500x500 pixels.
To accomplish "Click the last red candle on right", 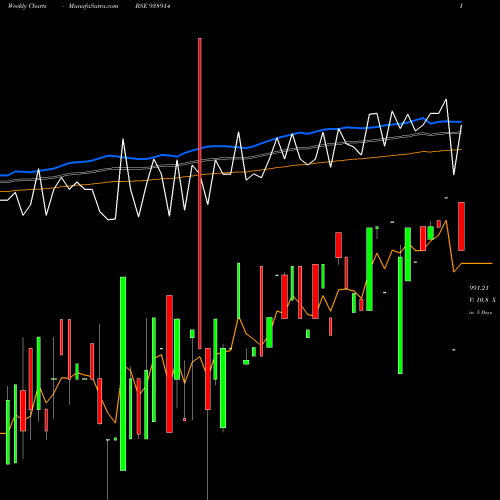I will (x=461, y=226).
